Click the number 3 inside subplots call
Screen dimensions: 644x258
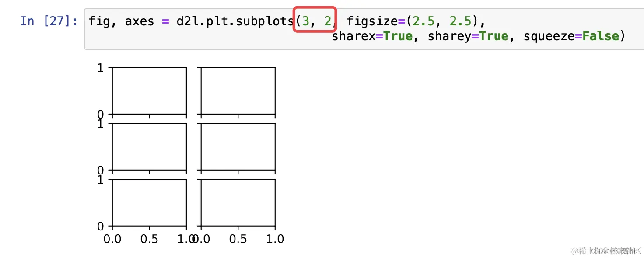point(305,21)
